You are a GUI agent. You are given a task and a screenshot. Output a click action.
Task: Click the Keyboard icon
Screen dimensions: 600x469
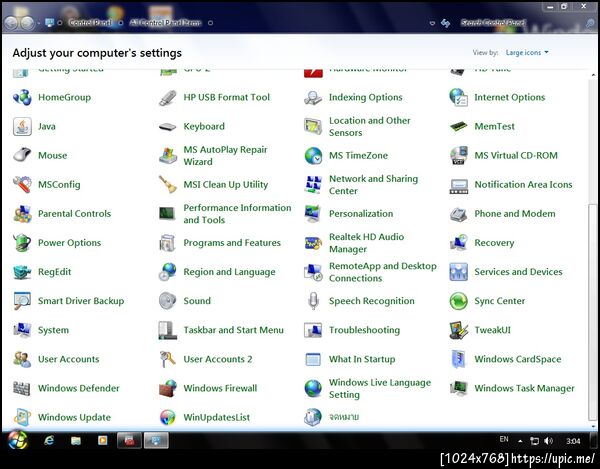[168, 127]
